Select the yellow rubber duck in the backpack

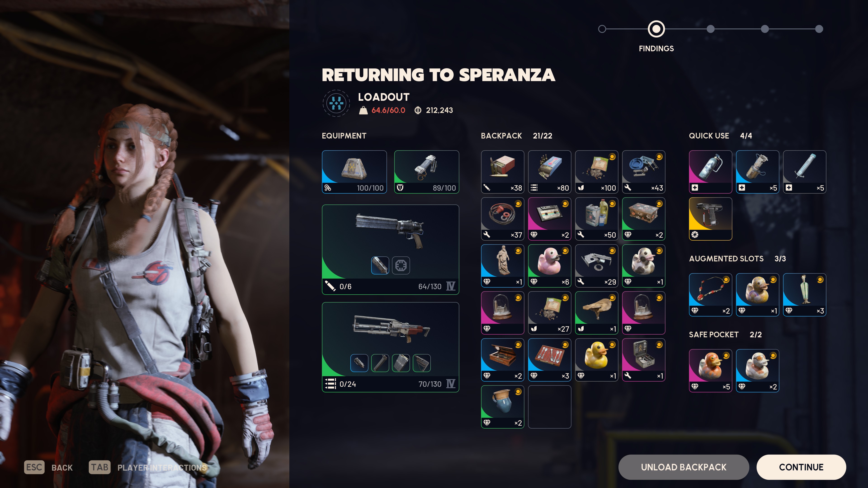tap(597, 360)
